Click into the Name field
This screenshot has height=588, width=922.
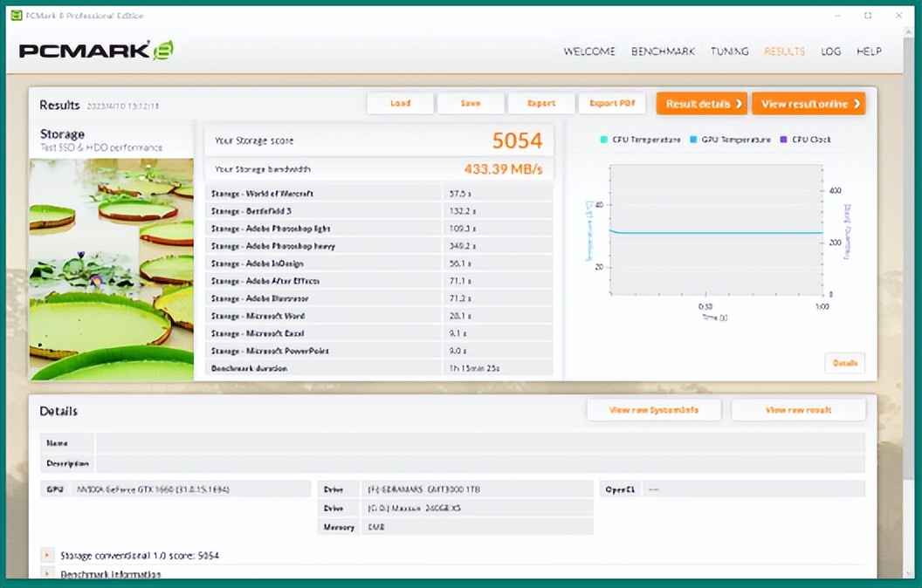point(480,443)
